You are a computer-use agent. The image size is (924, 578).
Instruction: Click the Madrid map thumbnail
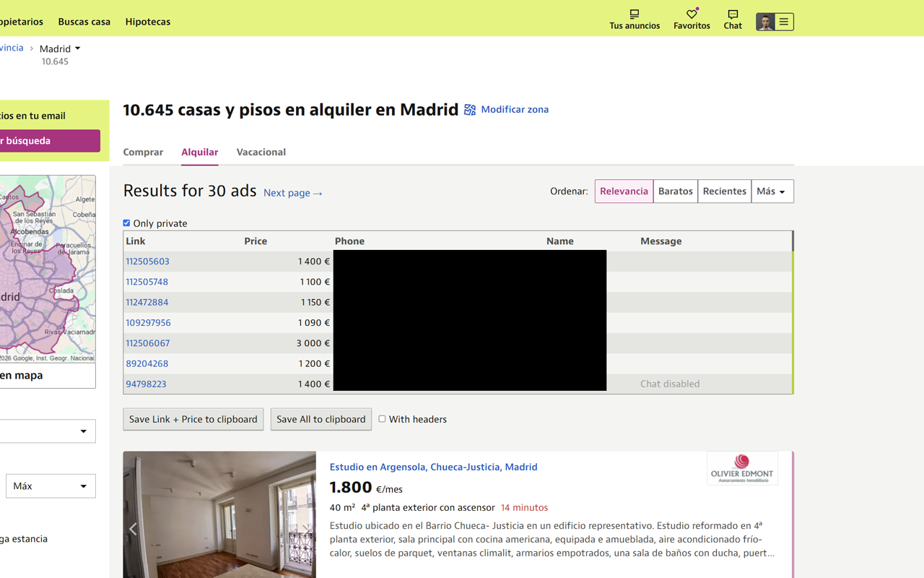tap(48, 269)
